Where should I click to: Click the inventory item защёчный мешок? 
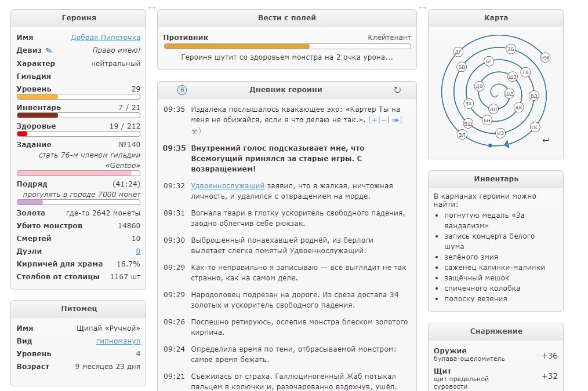477,278
